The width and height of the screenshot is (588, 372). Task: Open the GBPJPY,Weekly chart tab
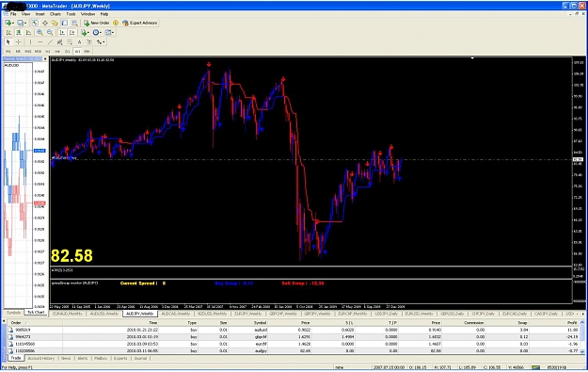317,314
